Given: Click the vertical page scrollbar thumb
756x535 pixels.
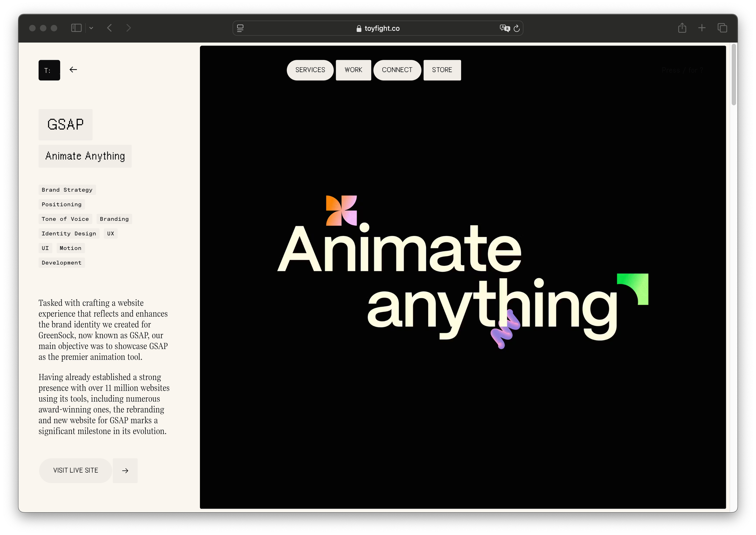Looking at the screenshot, I should point(734,75).
